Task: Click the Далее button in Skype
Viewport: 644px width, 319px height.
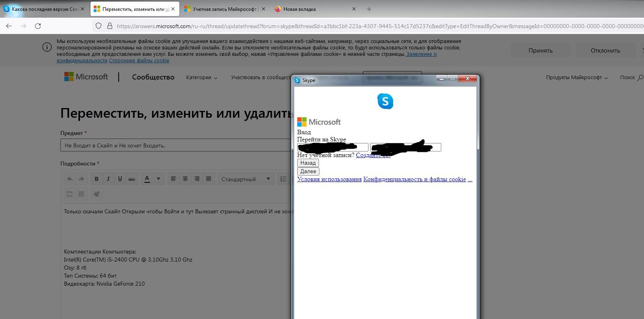Action: click(308, 171)
